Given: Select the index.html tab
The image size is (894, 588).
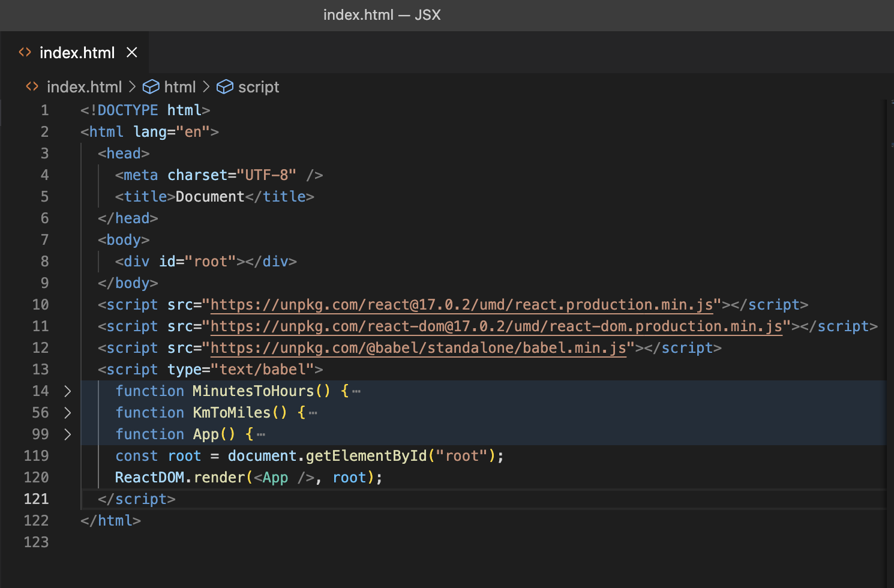Looking at the screenshot, I should pos(74,53).
